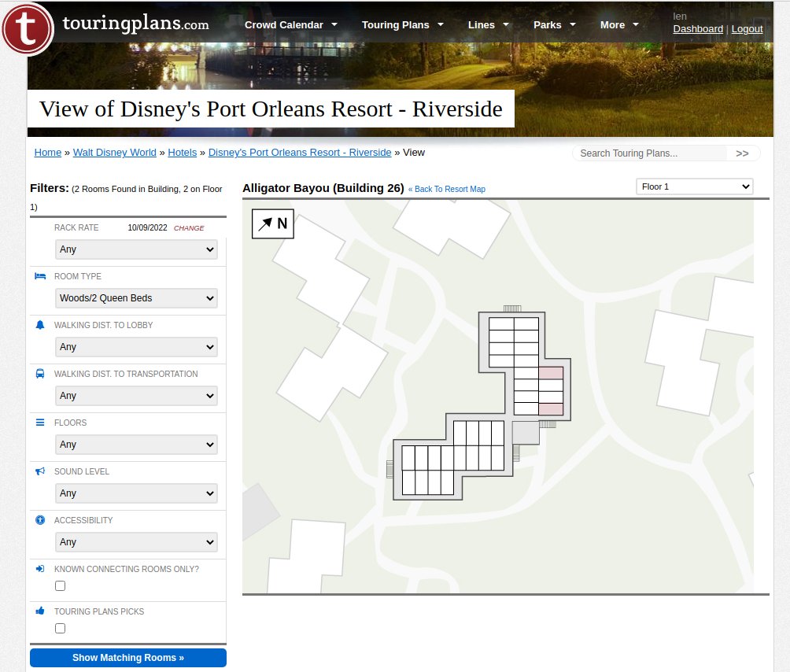The height and width of the screenshot is (672, 790).
Task: Click the Accessibility icon
Action: pos(40,520)
